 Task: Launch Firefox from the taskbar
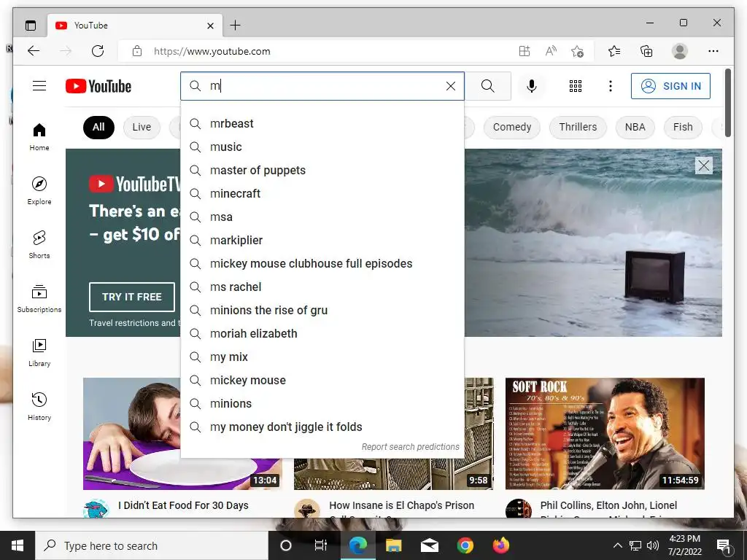[500, 545]
